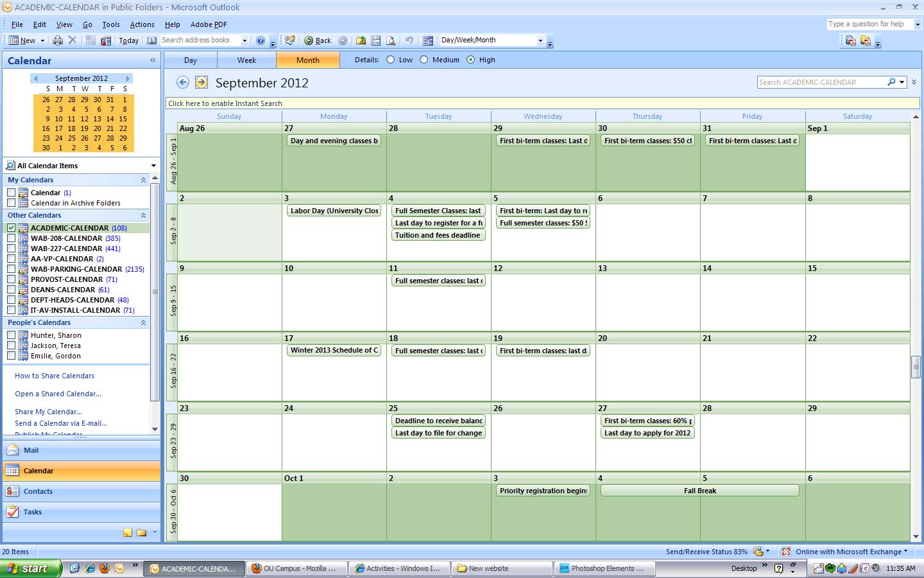
Task: Show the Hunter, Sharon calendar
Action: point(11,335)
